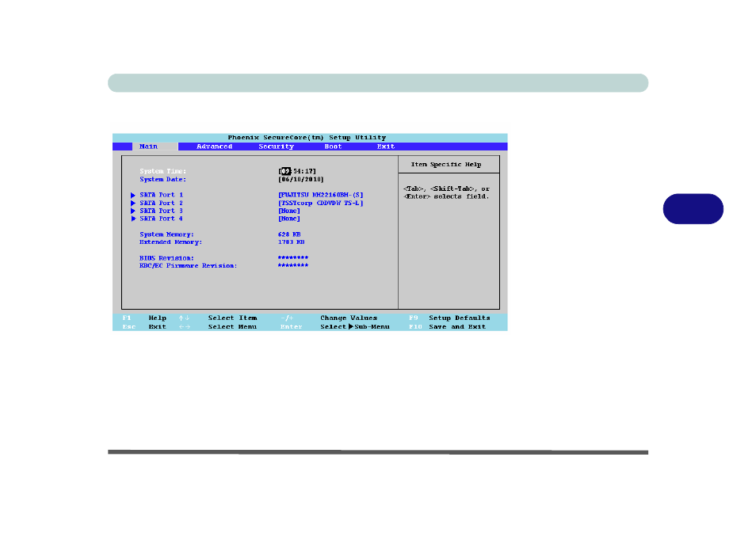Click the TSSTcorp CDDVDW drive value

(321, 204)
